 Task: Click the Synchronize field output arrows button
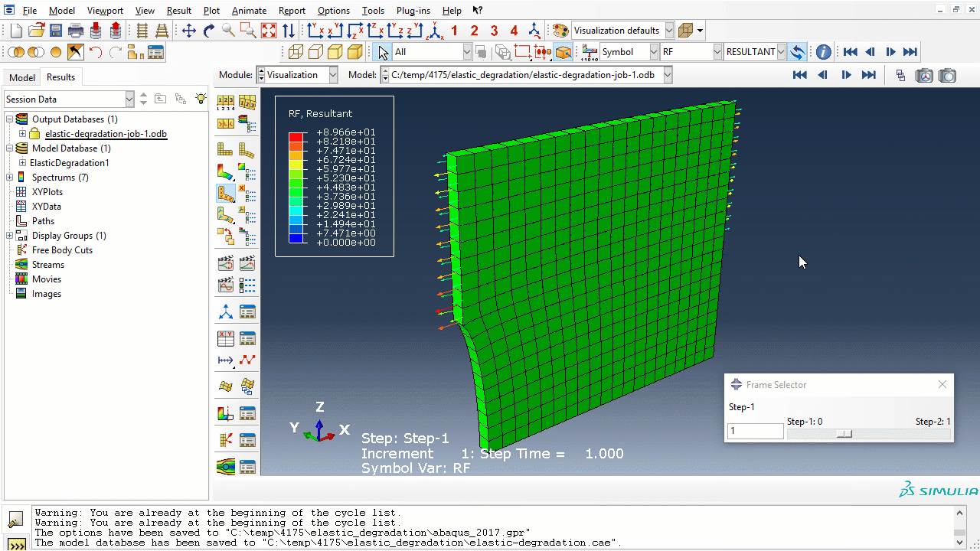(x=798, y=52)
